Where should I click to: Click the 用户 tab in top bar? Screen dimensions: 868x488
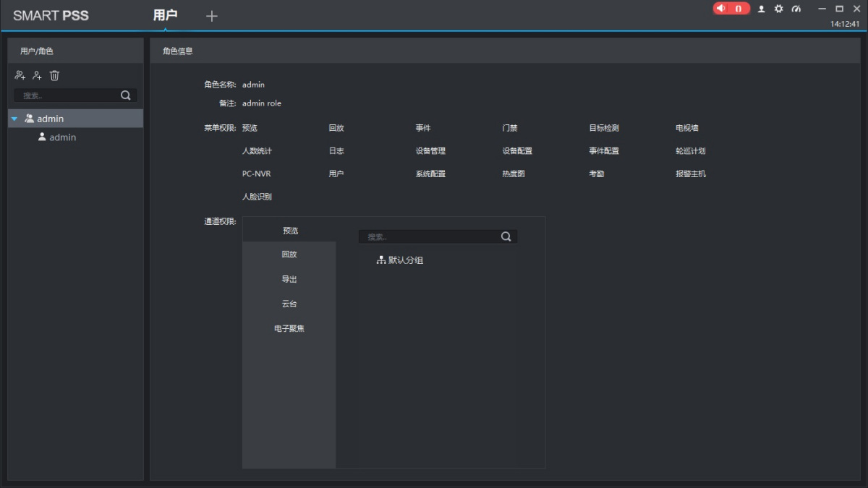[165, 15]
